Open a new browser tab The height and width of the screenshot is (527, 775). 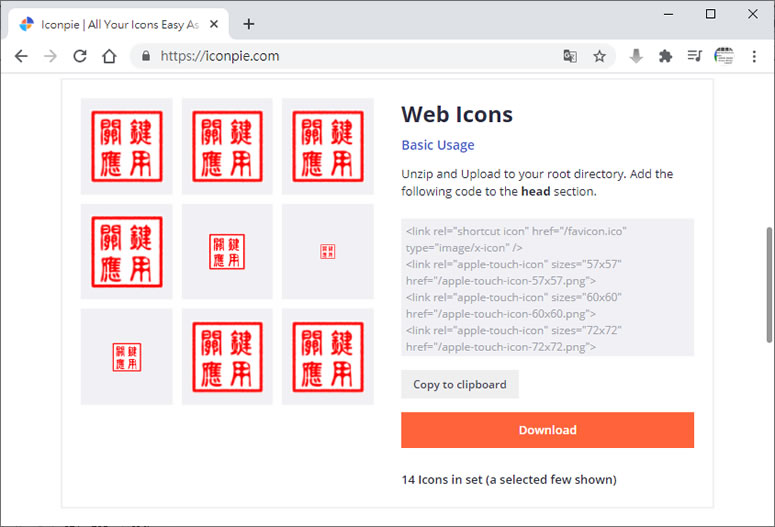pyautogui.click(x=249, y=24)
